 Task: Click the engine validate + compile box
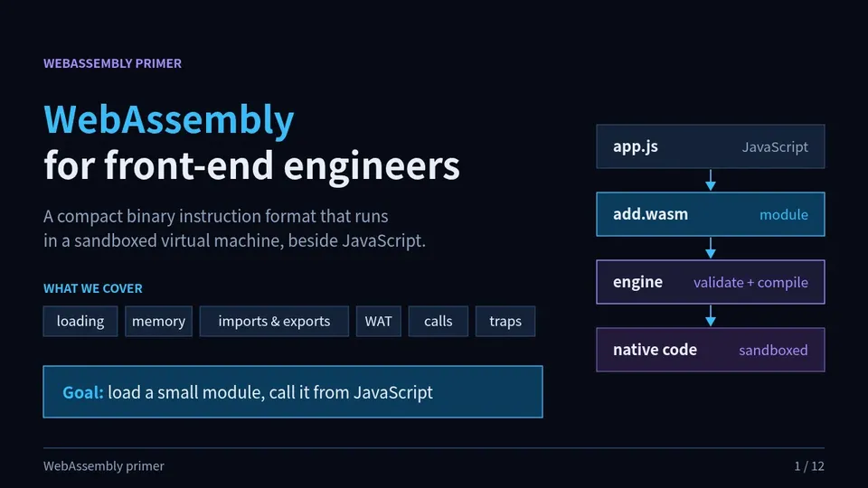711,282
